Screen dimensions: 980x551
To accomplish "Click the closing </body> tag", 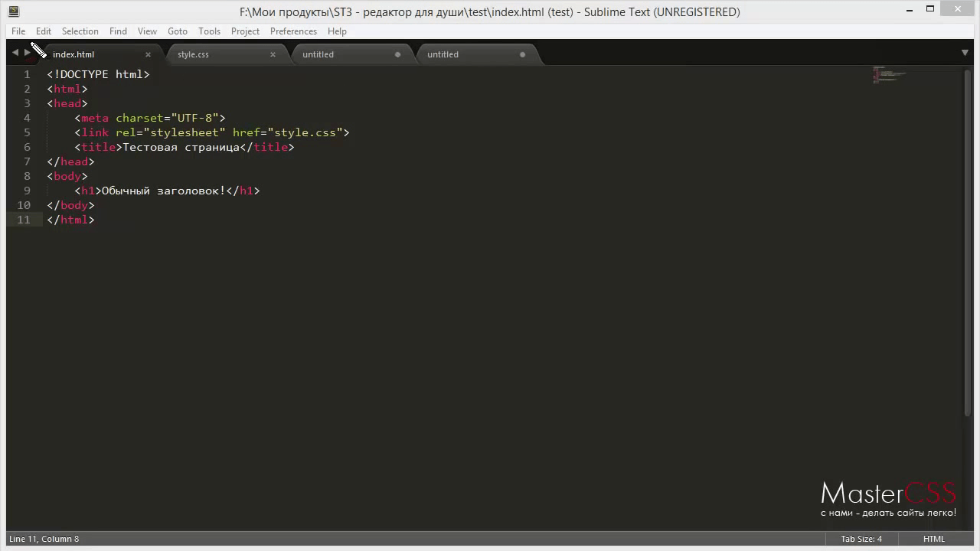I will (70, 205).
